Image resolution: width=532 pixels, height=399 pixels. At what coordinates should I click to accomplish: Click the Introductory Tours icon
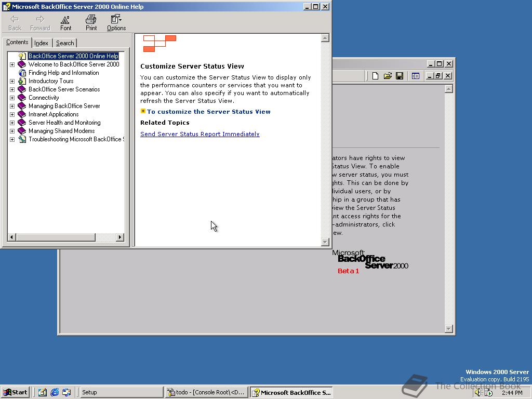(22, 81)
